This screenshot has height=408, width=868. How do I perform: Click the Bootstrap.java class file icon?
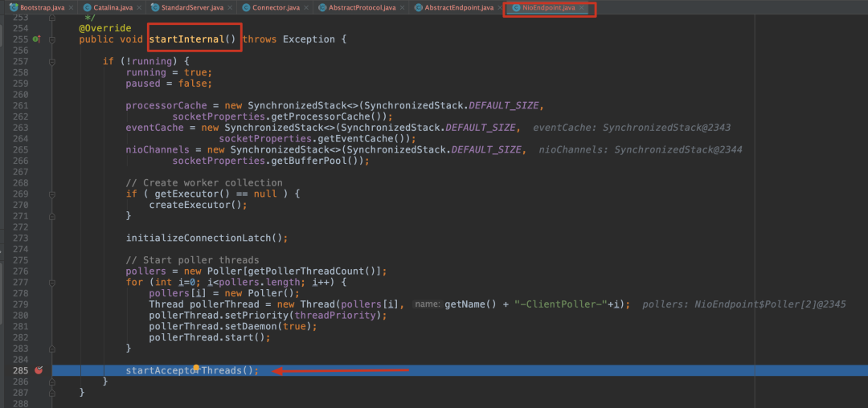pos(14,7)
